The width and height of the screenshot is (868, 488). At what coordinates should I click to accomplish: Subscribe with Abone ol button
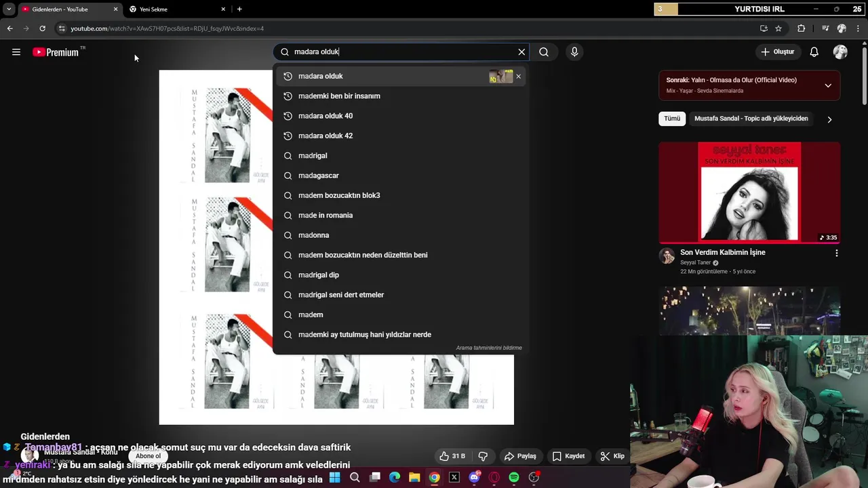(x=148, y=456)
